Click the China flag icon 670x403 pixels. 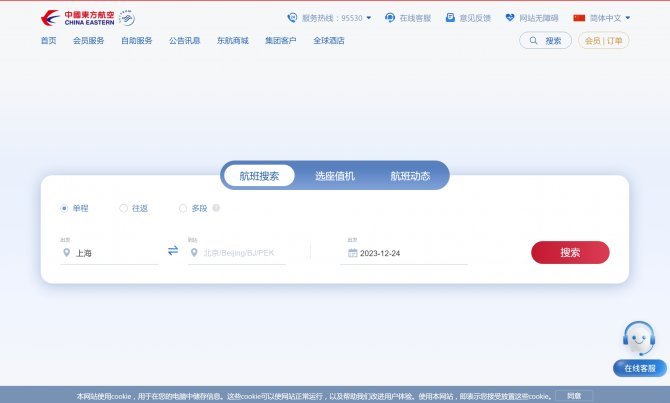point(579,18)
